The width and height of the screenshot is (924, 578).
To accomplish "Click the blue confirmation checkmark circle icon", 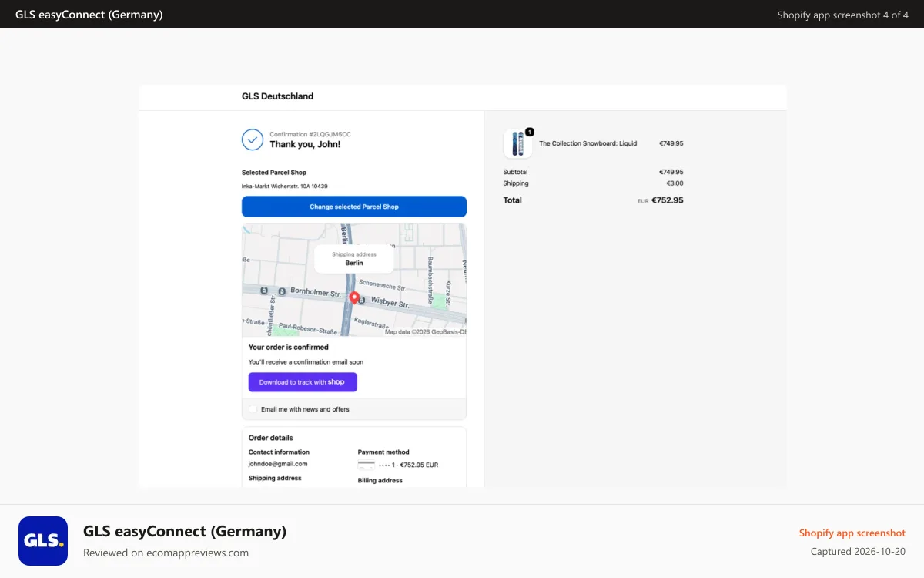I will [253, 139].
